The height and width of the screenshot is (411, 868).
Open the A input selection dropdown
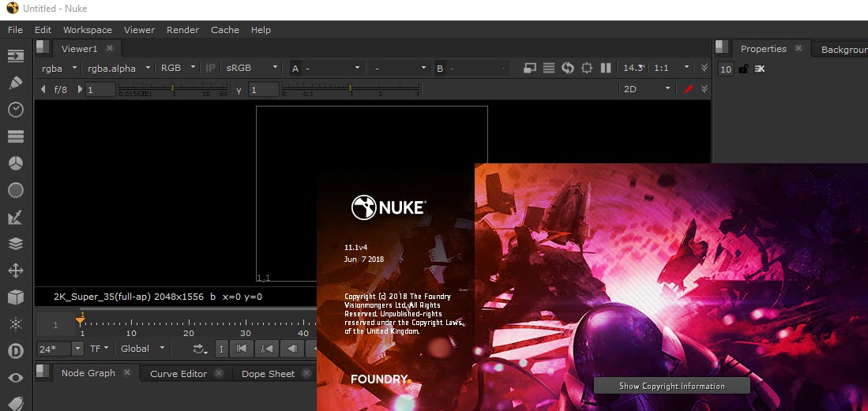tap(333, 68)
